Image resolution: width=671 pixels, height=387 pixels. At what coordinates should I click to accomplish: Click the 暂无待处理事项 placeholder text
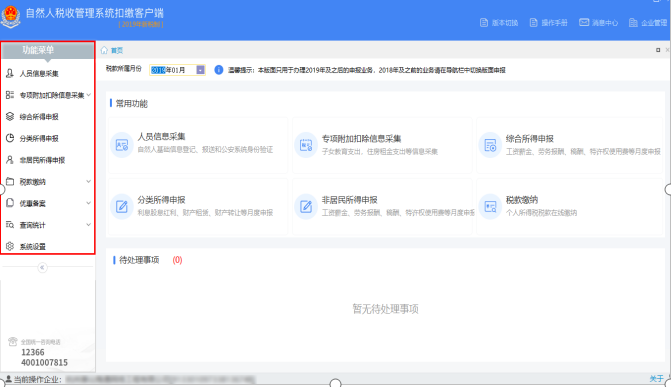tap(385, 309)
